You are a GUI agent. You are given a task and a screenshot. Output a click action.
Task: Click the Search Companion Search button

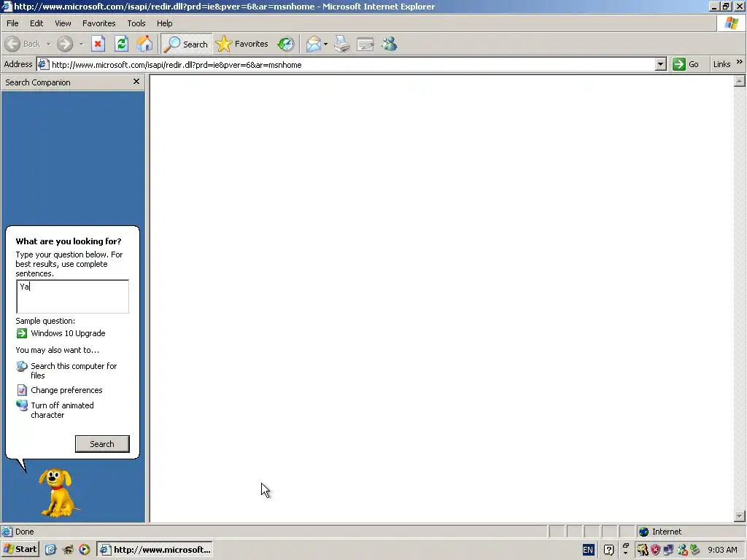click(x=102, y=444)
